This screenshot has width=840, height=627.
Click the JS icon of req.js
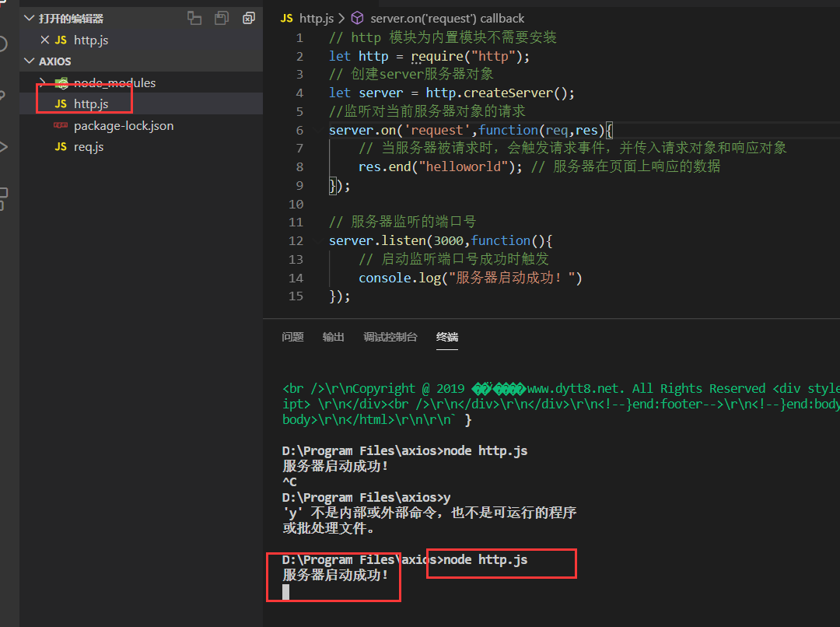61,147
